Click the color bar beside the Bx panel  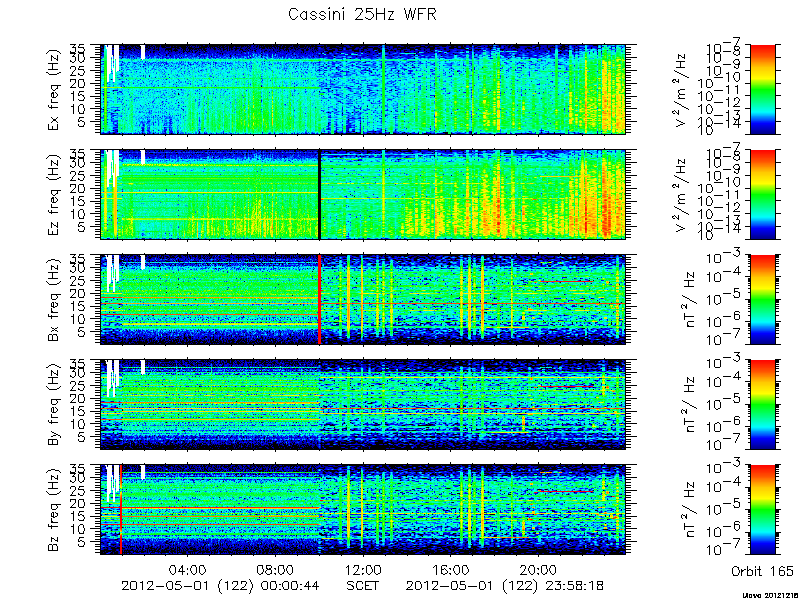pyautogui.click(x=763, y=299)
